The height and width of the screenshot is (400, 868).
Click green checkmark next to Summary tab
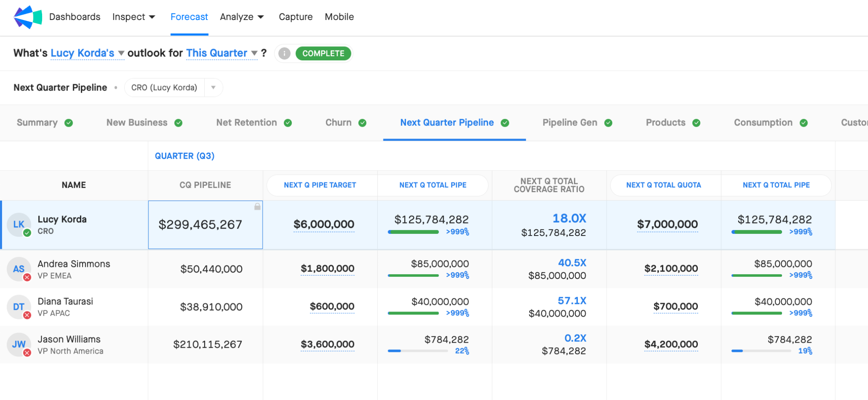click(69, 123)
